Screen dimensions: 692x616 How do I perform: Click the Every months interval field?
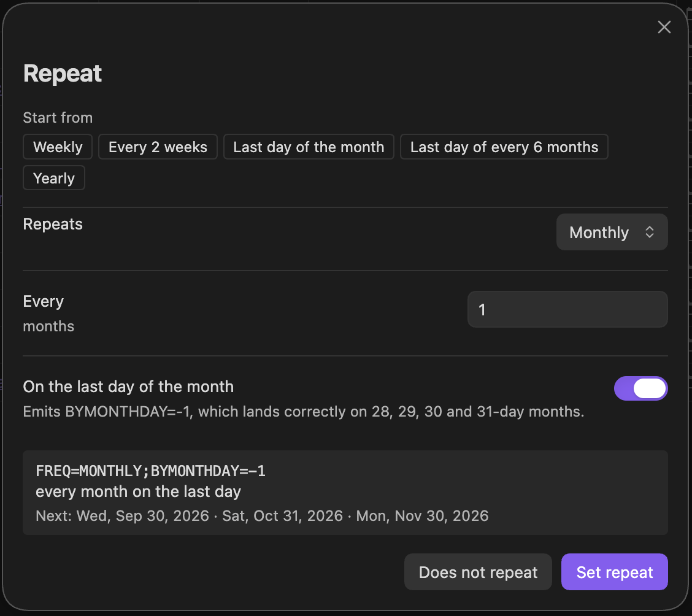(x=567, y=309)
